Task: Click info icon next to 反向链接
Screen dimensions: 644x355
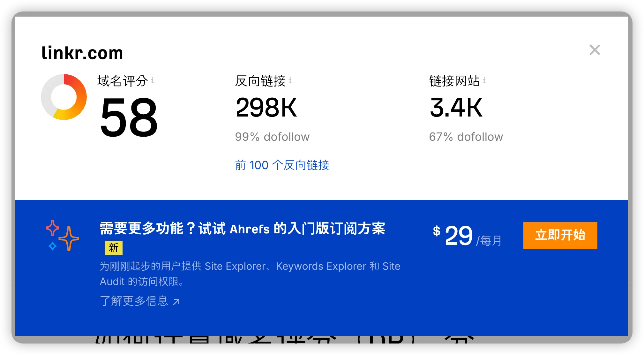Action: pyautogui.click(x=290, y=80)
